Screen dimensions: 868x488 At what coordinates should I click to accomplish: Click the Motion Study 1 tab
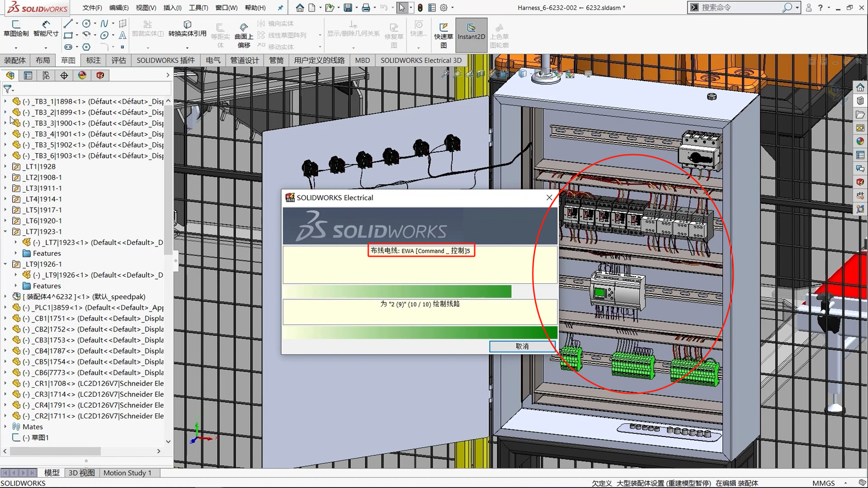127,473
